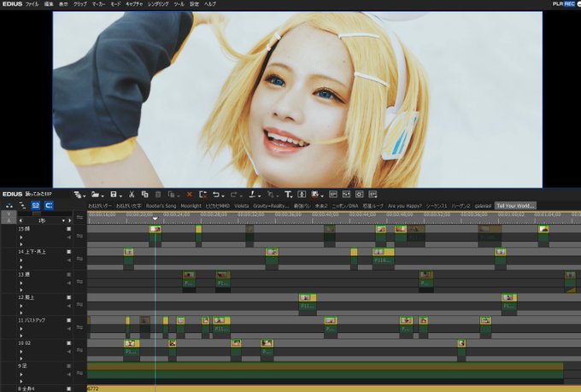Cut selected clip with the scissors icon
581x392 pixels.
pos(132,195)
